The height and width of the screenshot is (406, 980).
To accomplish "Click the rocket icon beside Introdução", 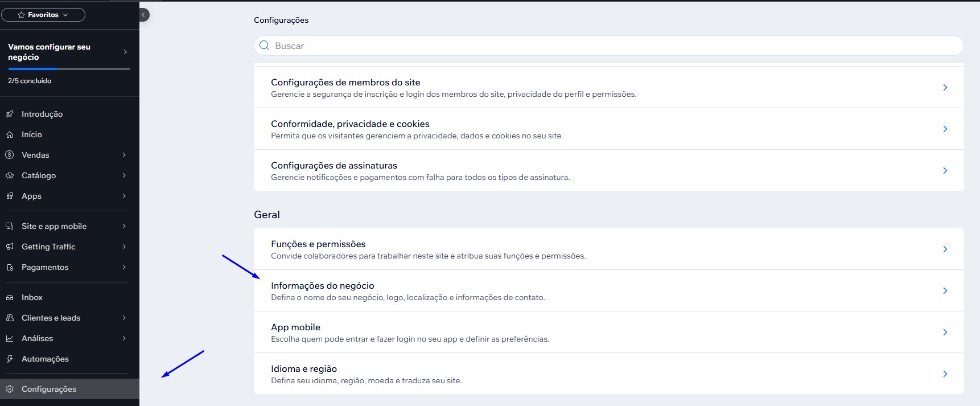I will 10,114.
